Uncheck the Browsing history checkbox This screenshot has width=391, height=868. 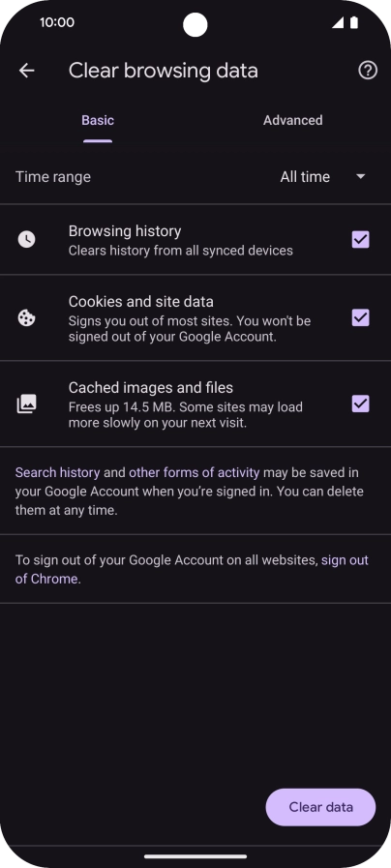click(x=361, y=240)
